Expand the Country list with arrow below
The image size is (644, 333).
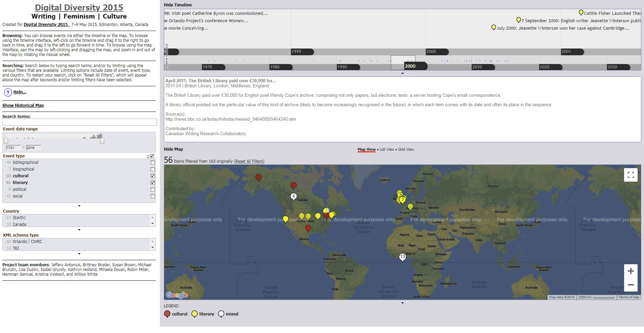79,230
